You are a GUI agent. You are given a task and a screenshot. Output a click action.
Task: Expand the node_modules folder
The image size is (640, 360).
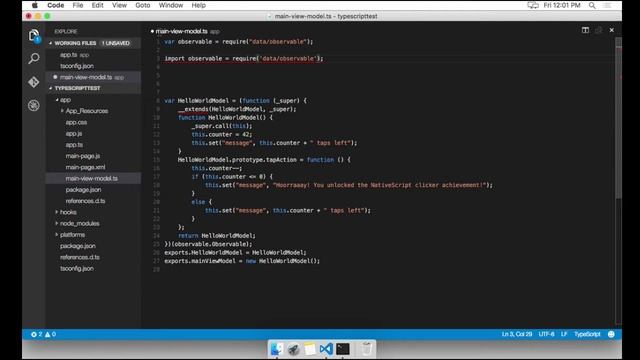(x=57, y=223)
